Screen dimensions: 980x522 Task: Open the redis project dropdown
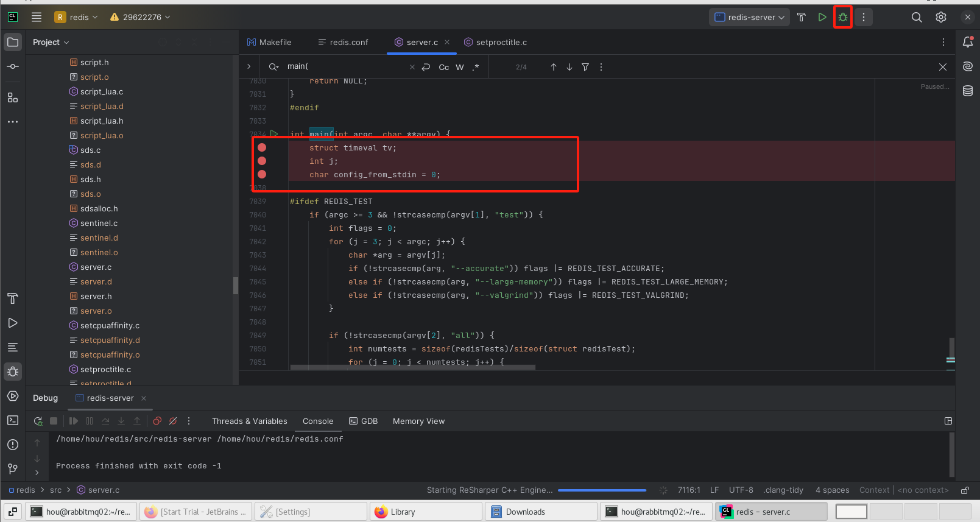[x=77, y=17]
